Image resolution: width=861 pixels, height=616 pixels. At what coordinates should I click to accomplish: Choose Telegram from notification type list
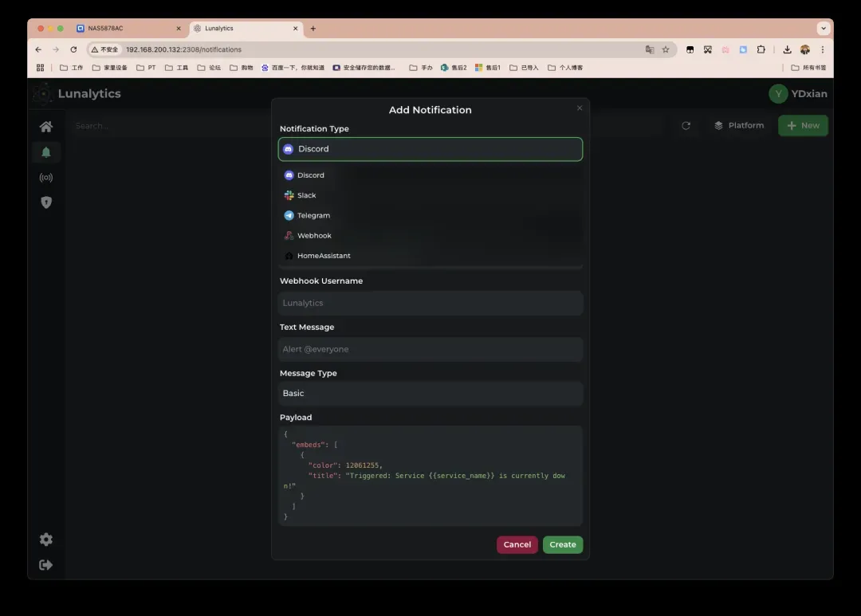point(313,215)
